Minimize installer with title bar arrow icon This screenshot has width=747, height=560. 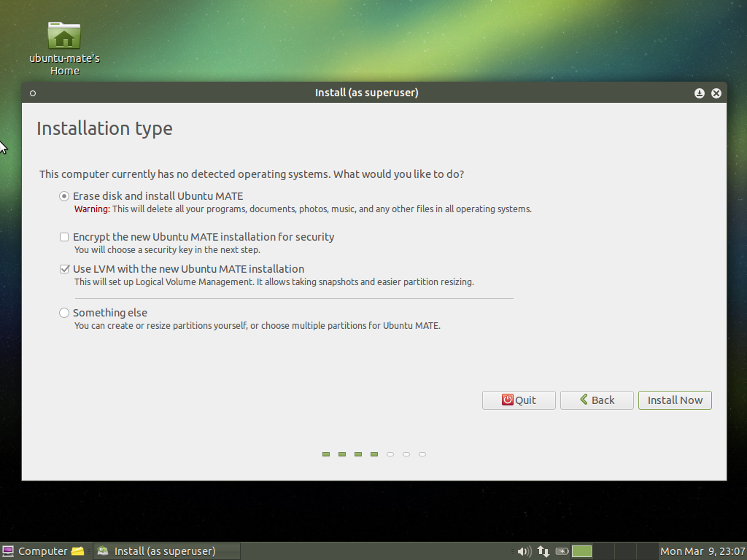[700, 93]
